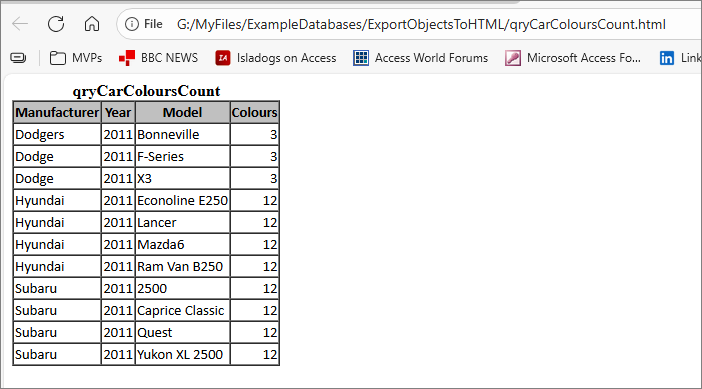The width and height of the screenshot is (702, 389).
Task: Open the BBC NEWS bookmark
Action: coord(158,58)
